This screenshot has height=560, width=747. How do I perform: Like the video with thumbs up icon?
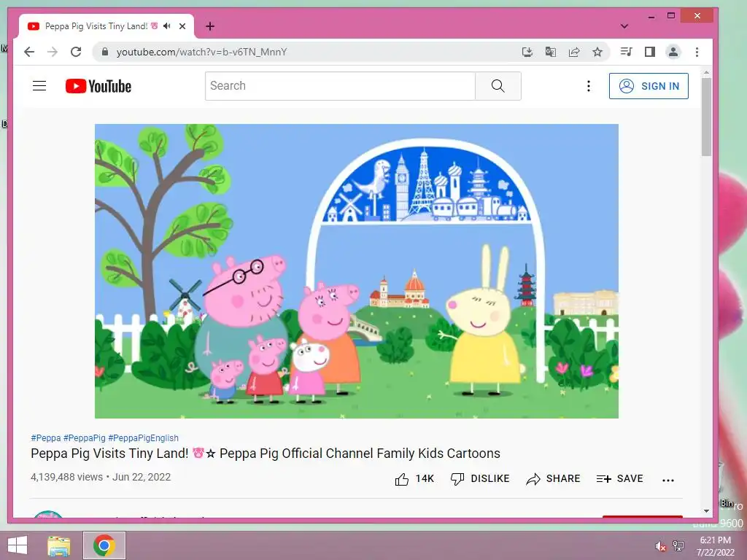click(402, 479)
